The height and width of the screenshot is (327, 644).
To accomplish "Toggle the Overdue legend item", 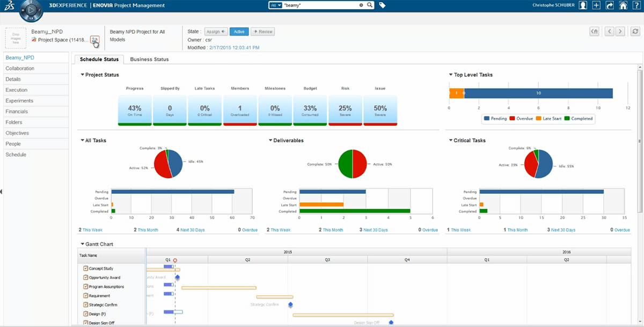I will pos(522,119).
